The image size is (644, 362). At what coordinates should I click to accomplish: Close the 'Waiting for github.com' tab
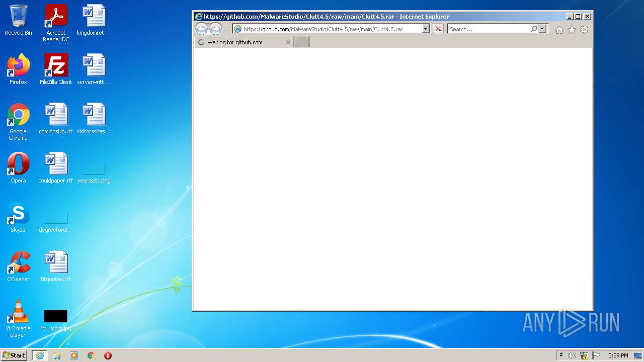(x=288, y=42)
